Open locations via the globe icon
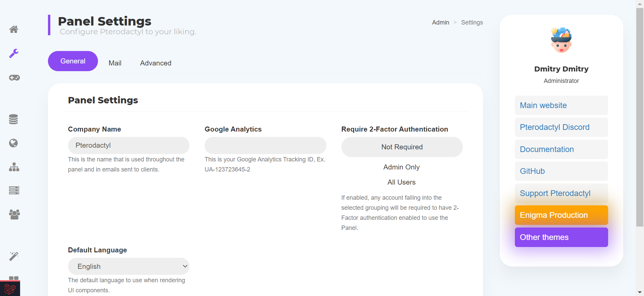The width and height of the screenshot is (644, 296). 13,143
